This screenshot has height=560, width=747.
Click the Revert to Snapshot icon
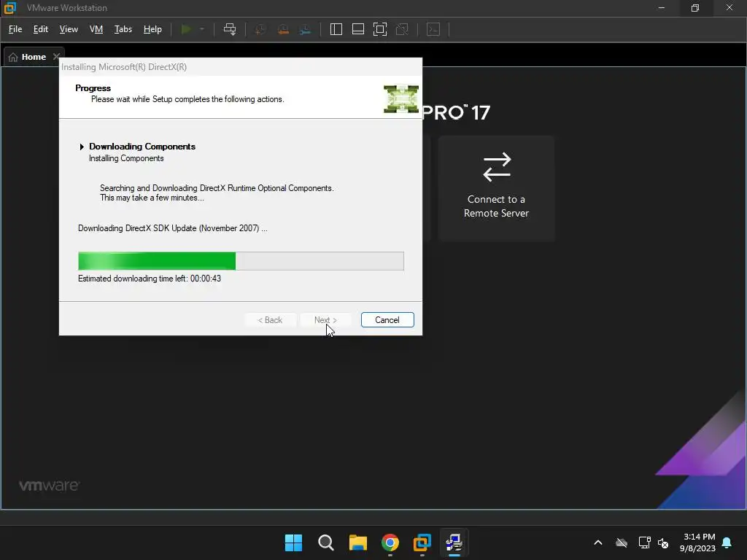coord(283,29)
